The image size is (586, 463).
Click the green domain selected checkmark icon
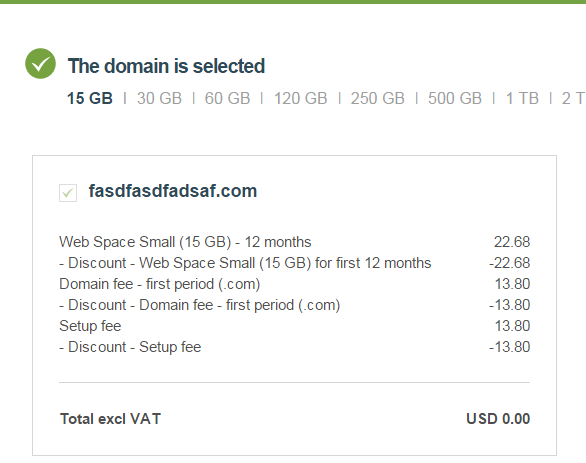pyautogui.click(x=40, y=64)
